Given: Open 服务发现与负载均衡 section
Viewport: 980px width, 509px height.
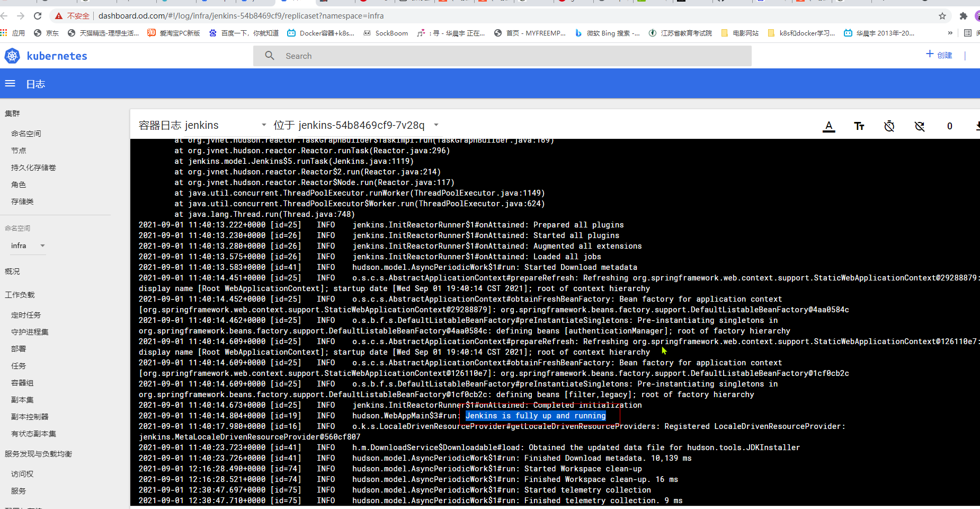Looking at the screenshot, I should [x=38, y=454].
